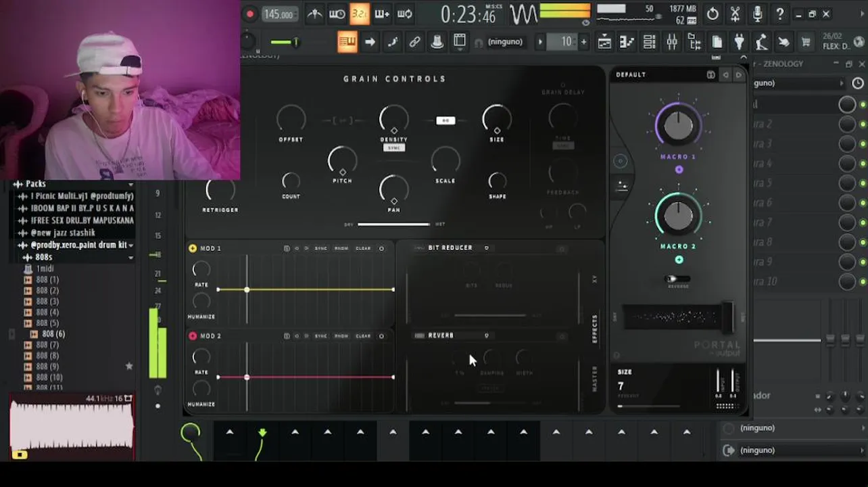Open the oscilloscope waveform display
868x487 pixels.
523,14
